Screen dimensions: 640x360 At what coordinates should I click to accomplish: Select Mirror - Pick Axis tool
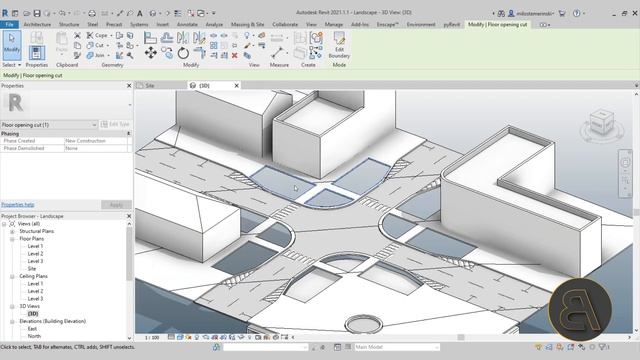183,38
